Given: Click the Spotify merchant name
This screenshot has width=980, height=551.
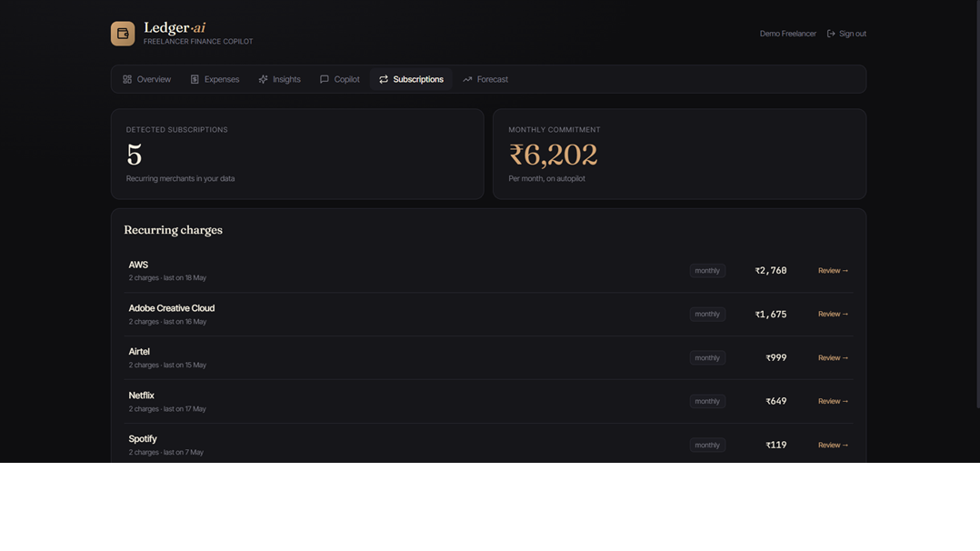Looking at the screenshot, I should (143, 438).
